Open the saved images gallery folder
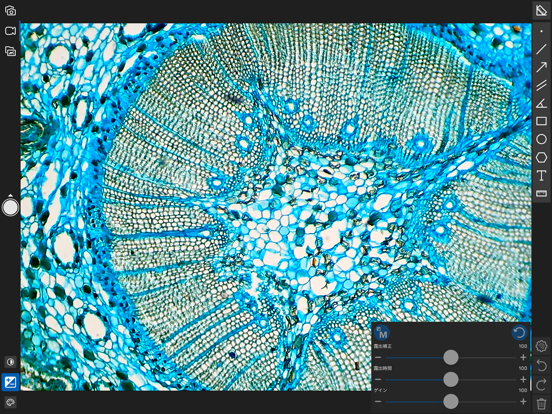The width and height of the screenshot is (552, 414). coord(10,51)
